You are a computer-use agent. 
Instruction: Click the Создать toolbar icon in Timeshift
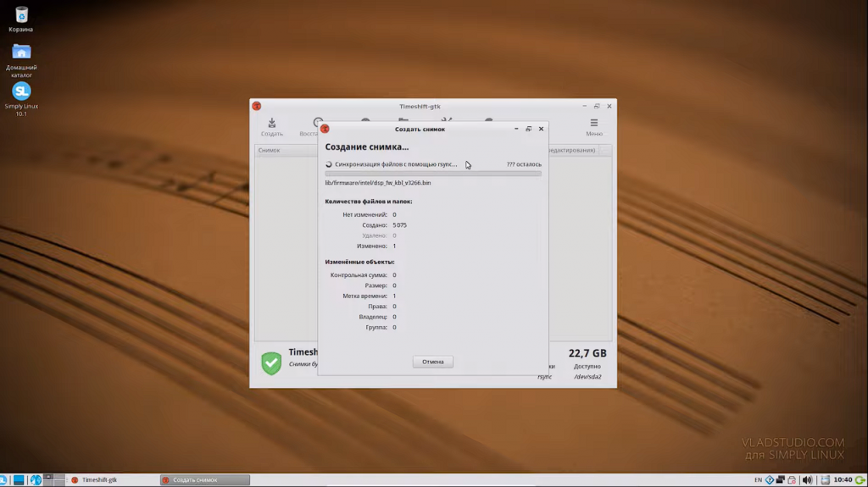pos(271,127)
